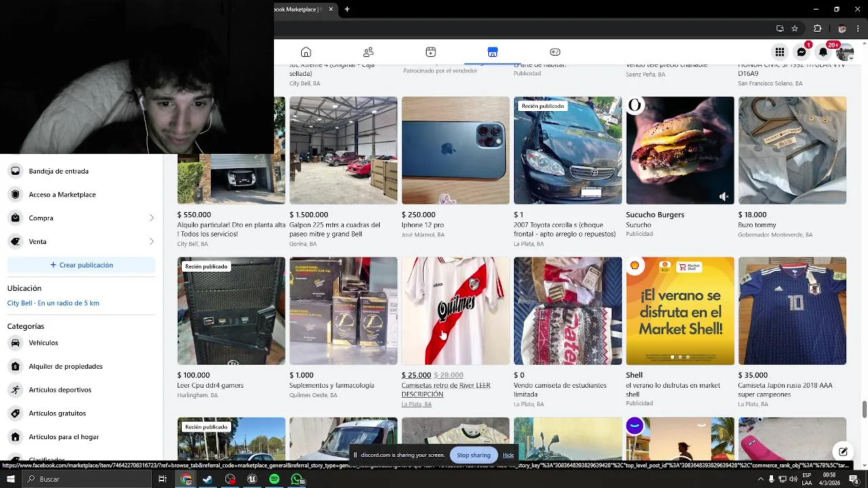868x488 pixels.
Task: Open Unreal Engine taskbar icon
Action: pyautogui.click(x=252, y=479)
